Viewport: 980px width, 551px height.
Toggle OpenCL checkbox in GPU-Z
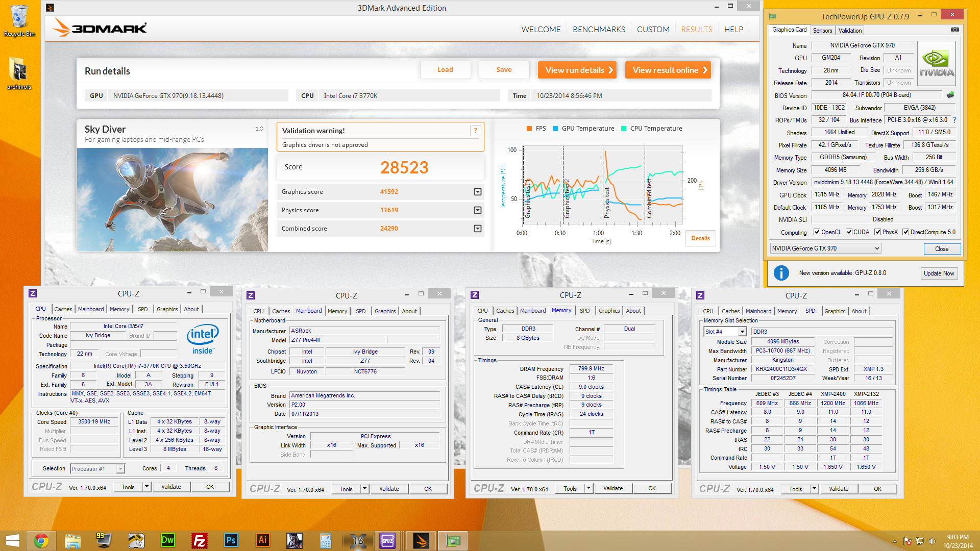[x=817, y=232]
